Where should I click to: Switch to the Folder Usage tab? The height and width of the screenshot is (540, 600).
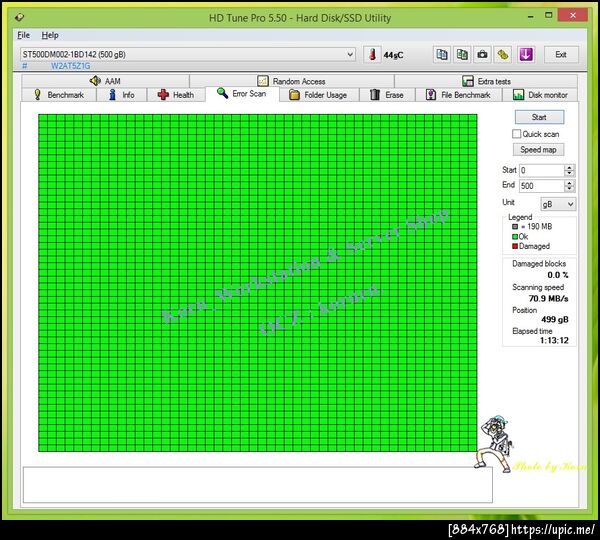(319, 95)
